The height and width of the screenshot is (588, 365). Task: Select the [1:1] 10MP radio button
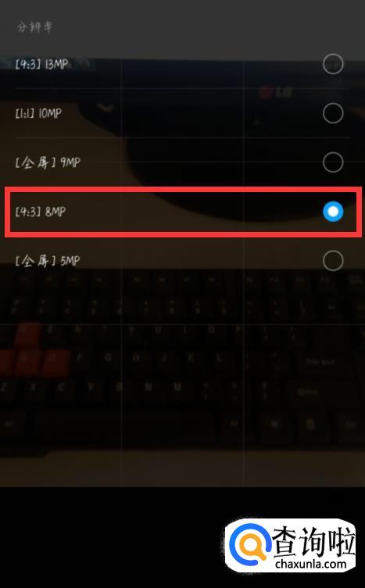tap(333, 113)
